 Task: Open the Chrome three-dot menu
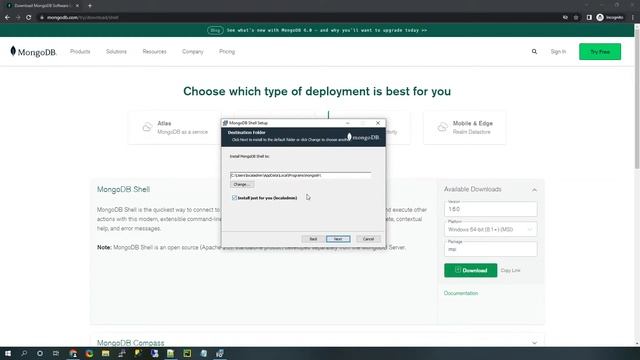633,18
